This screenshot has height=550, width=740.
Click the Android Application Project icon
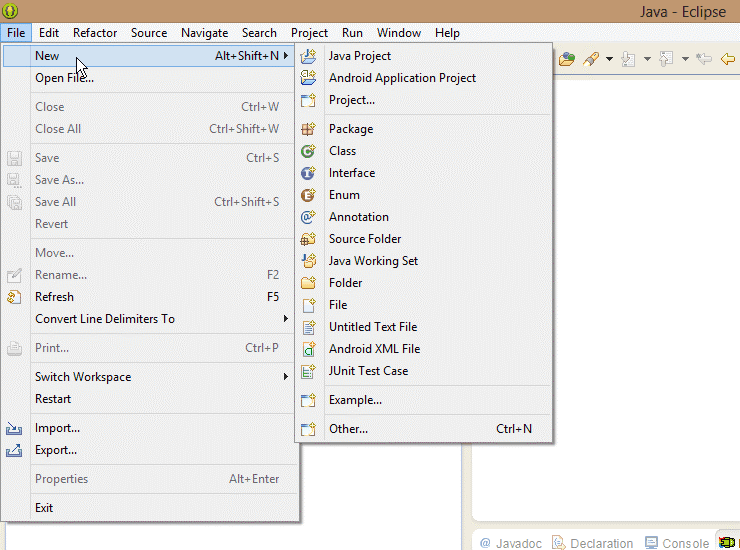coord(308,78)
